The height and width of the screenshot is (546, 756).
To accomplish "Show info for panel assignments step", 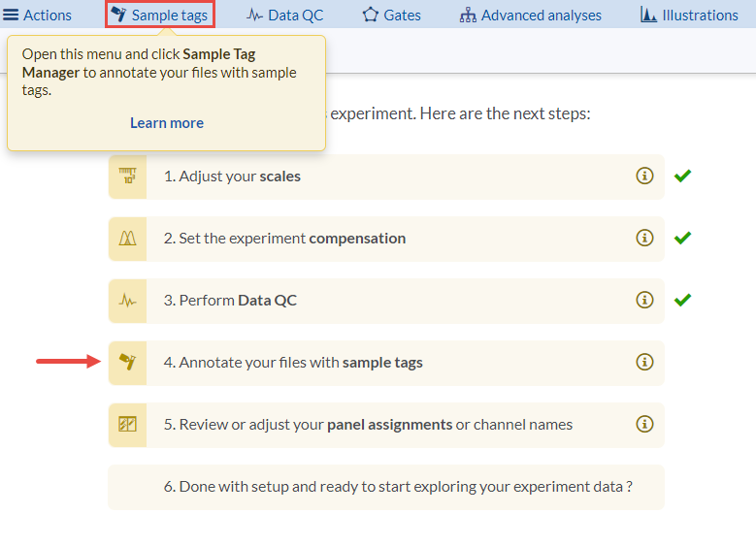I will [643, 425].
